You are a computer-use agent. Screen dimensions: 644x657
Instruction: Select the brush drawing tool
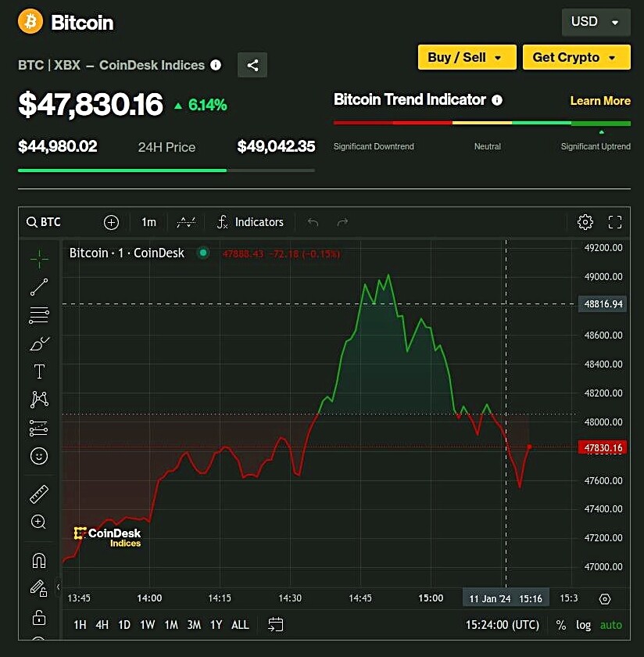click(x=39, y=343)
